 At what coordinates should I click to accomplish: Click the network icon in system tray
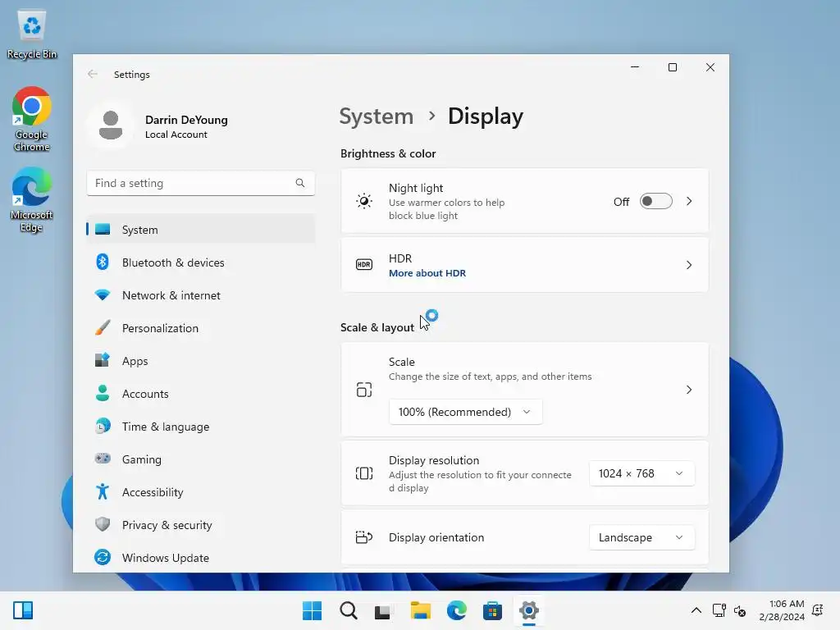point(719,610)
